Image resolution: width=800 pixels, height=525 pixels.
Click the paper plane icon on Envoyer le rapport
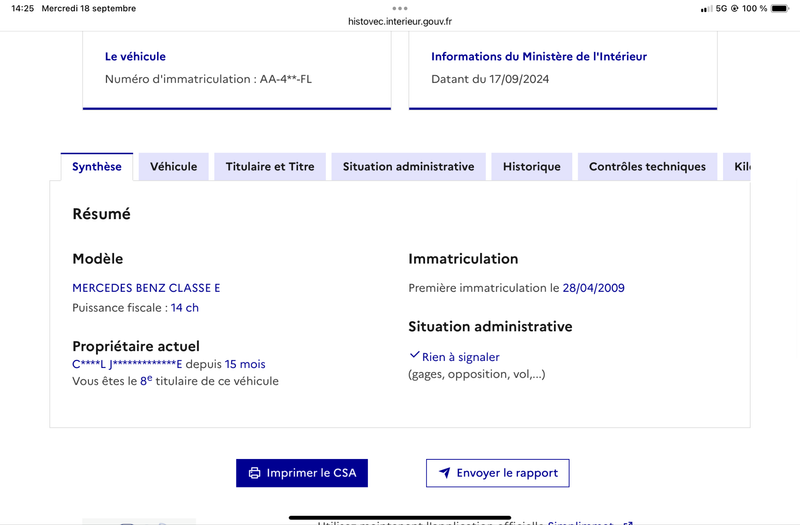pos(445,473)
